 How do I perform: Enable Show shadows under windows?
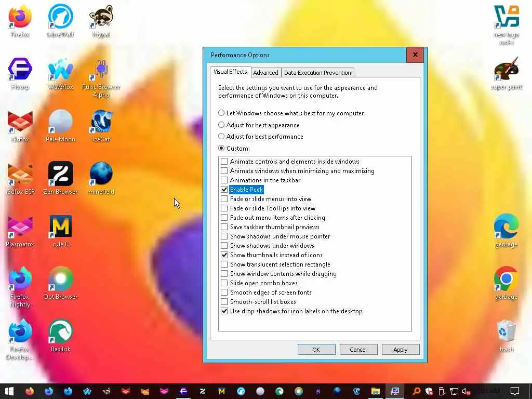(x=224, y=245)
